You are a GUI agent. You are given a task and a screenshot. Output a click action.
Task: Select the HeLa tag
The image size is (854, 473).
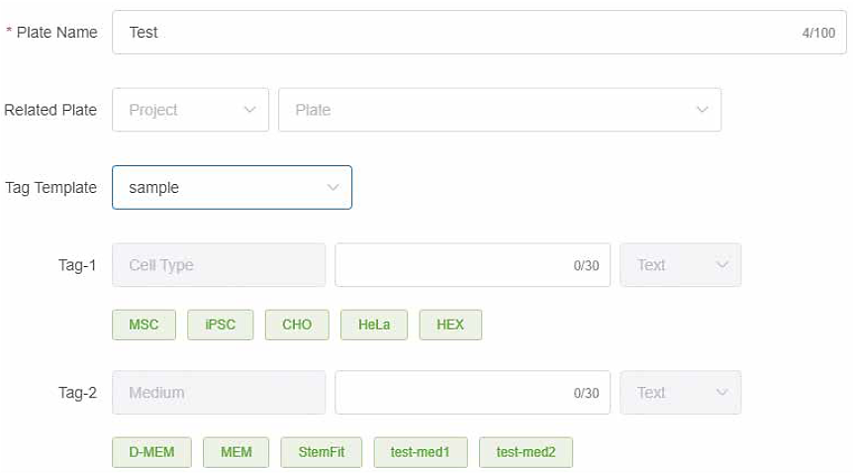pos(374,325)
